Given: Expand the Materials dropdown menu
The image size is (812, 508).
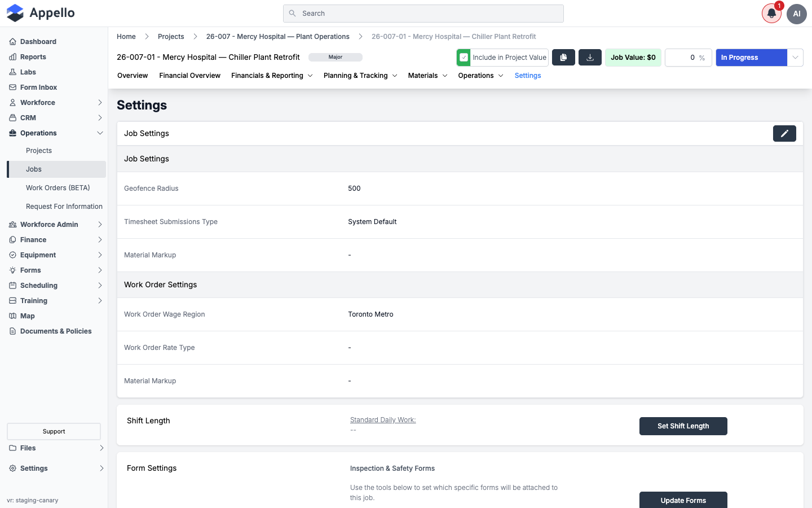Looking at the screenshot, I should point(428,76).
